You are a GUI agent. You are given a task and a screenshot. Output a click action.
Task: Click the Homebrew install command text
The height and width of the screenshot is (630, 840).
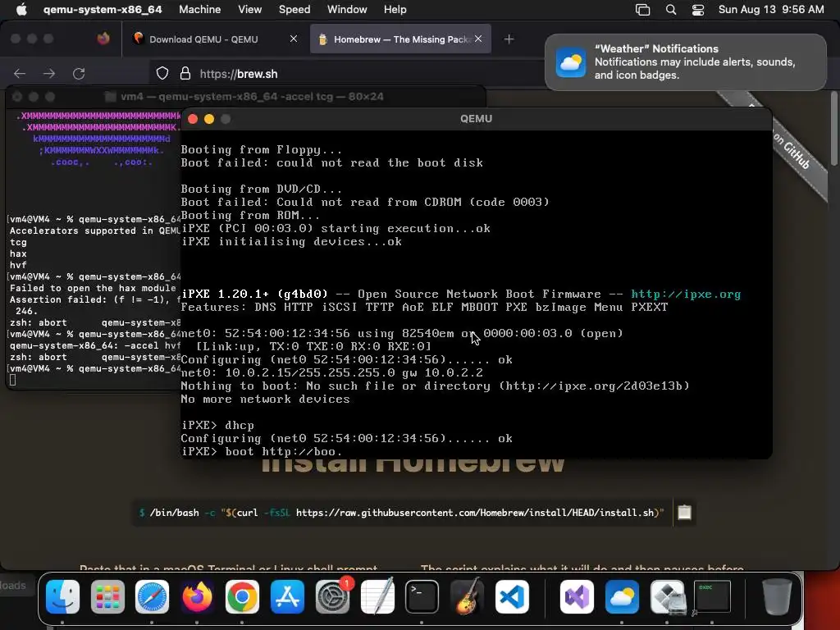401,513
